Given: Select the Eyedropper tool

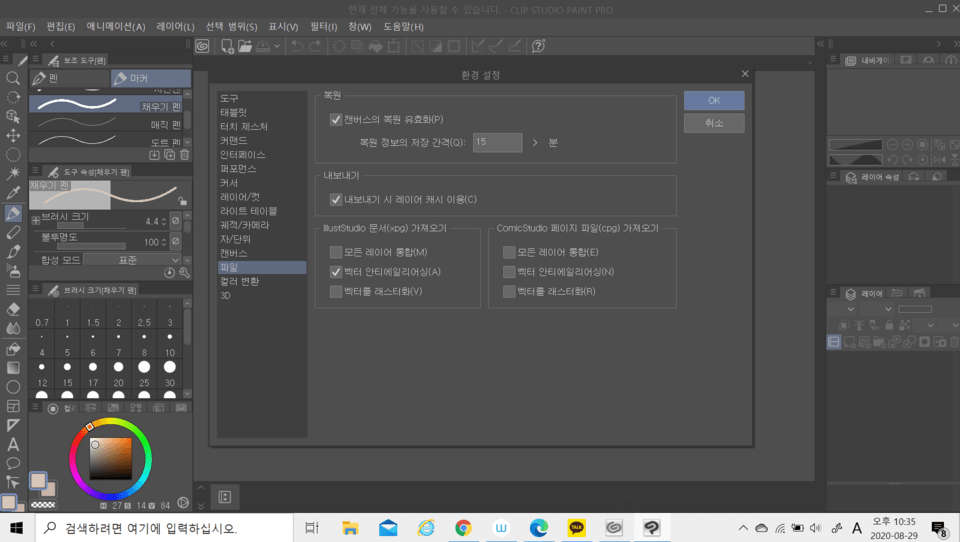Looking at the screenshot, I should 13,193.
